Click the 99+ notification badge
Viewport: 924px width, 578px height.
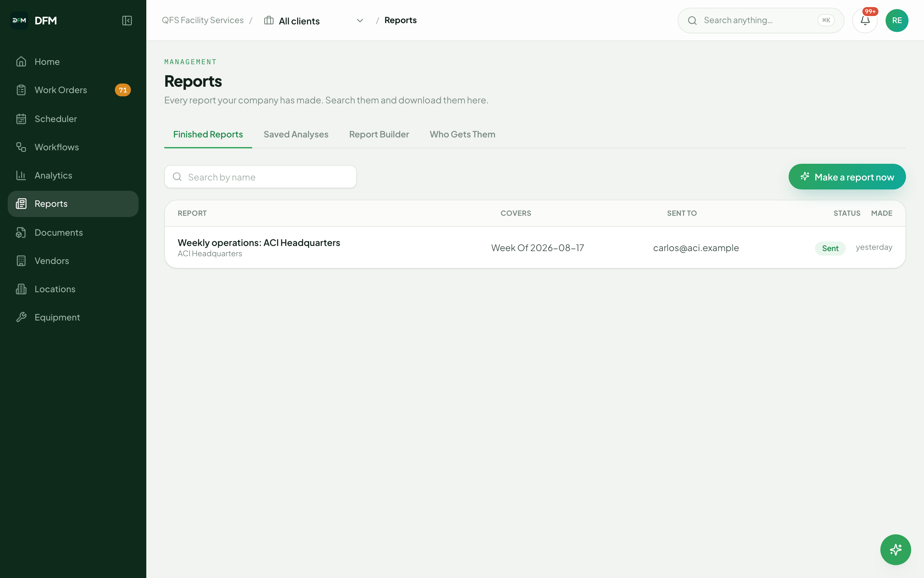(870, 12)
